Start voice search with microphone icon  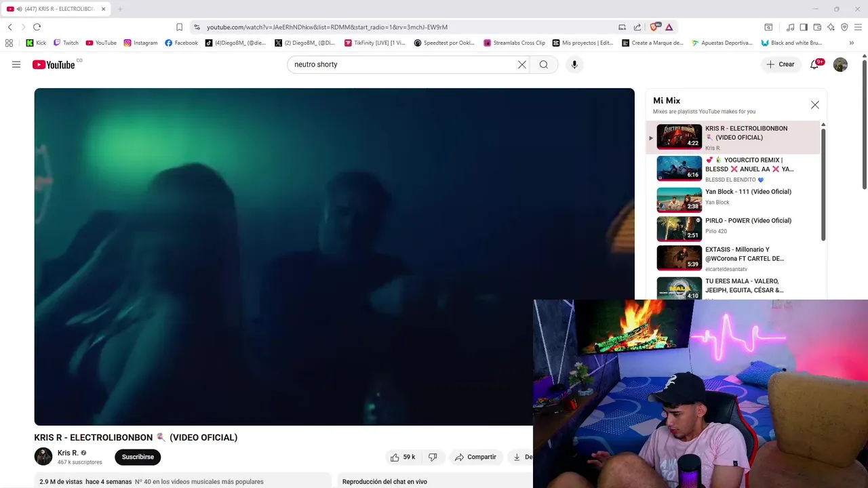click(574, 64)
